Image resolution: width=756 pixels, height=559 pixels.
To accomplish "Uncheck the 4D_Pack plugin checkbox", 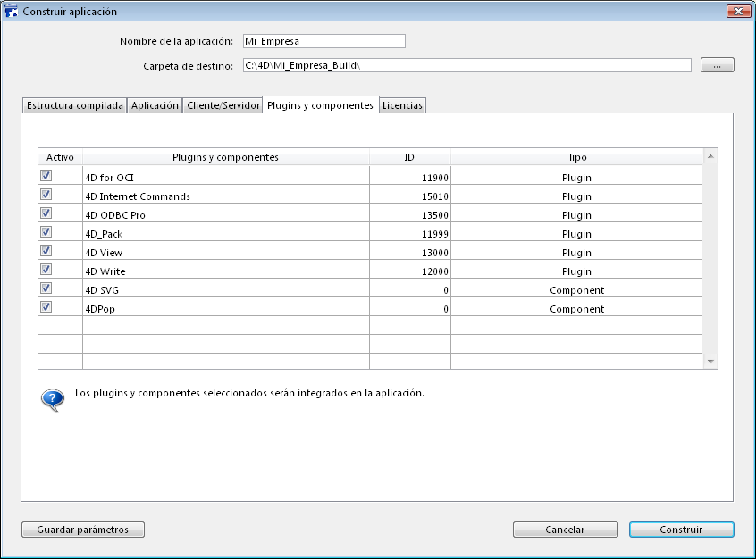I will pos(46,232).
